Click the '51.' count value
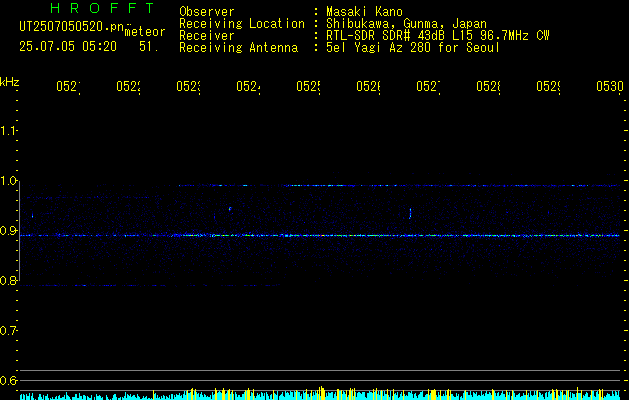Screen dimensions: 629x400 click(x=149, y=47)
